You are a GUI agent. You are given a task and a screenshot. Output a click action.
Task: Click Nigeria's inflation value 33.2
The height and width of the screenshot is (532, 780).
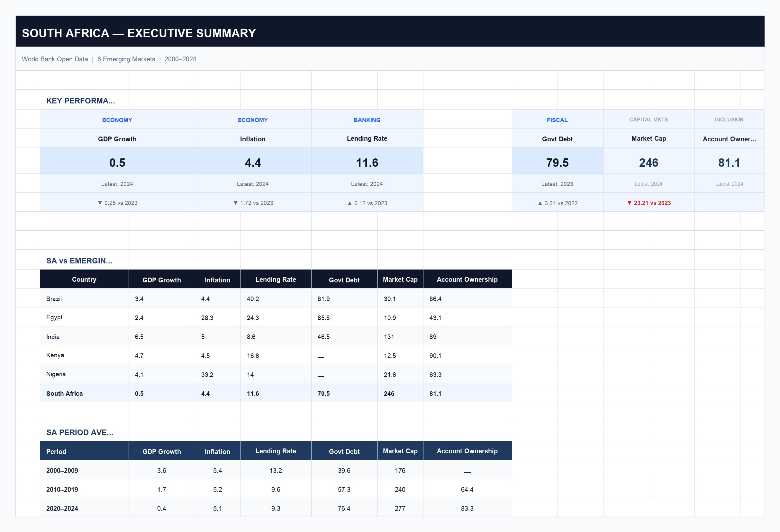point(207,375)
